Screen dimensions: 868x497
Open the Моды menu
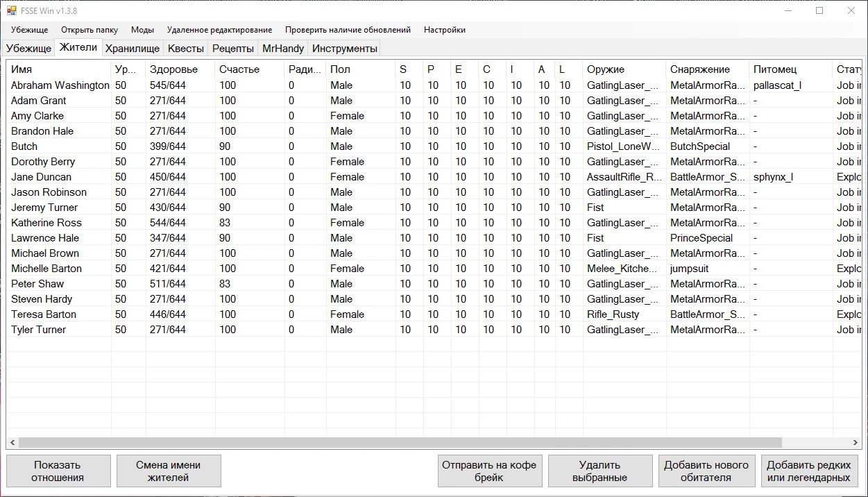pos(142,30)
